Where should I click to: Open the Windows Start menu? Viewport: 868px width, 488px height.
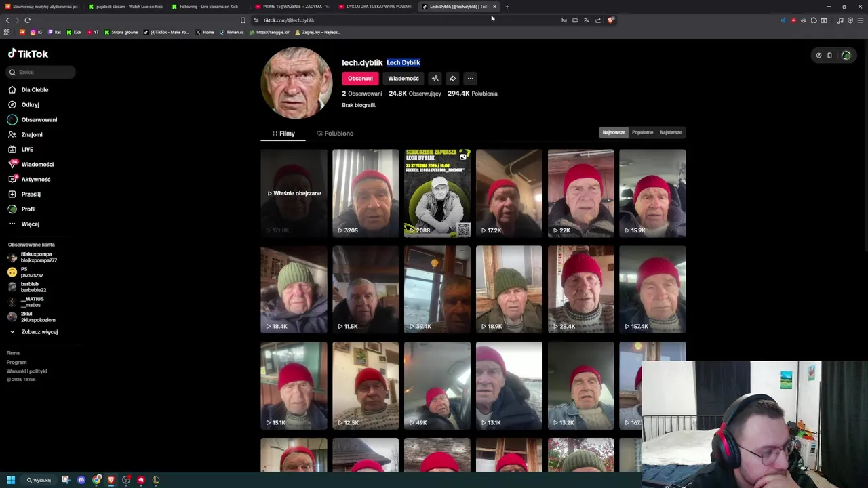coord(11,480)
